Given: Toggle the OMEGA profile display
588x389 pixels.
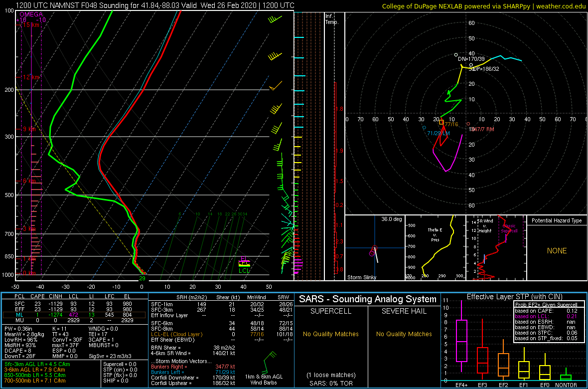Looking at the screenshot, I should 30,15.
